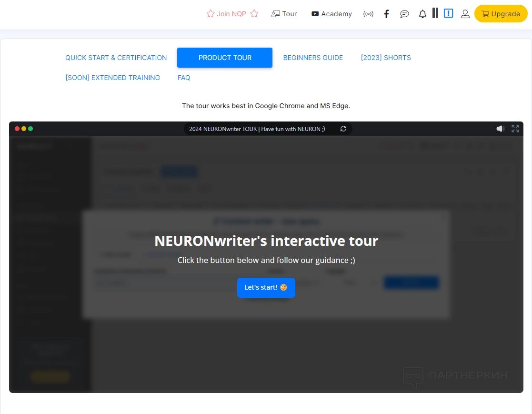
Task: Click the YouTube icon beside Academy
Action: point(315,14)
